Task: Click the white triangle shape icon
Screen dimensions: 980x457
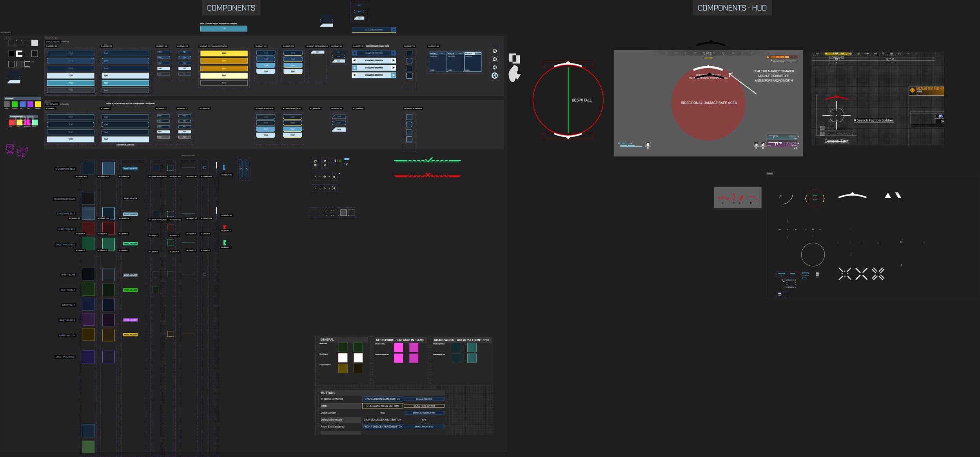Action: click(888, 196)
